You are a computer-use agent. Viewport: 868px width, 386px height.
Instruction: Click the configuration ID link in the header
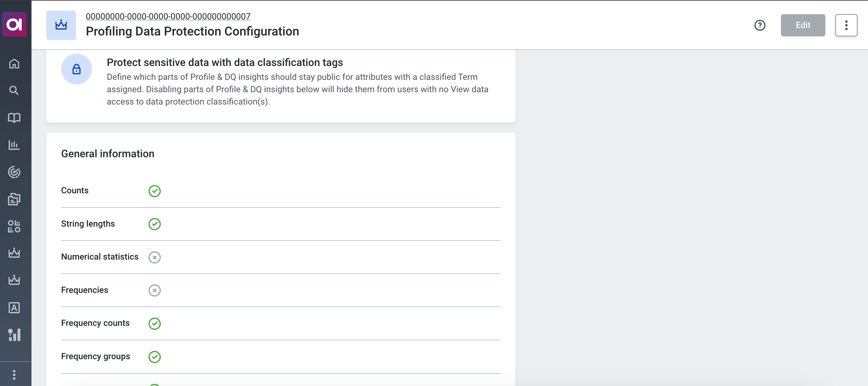coord(168,16)
